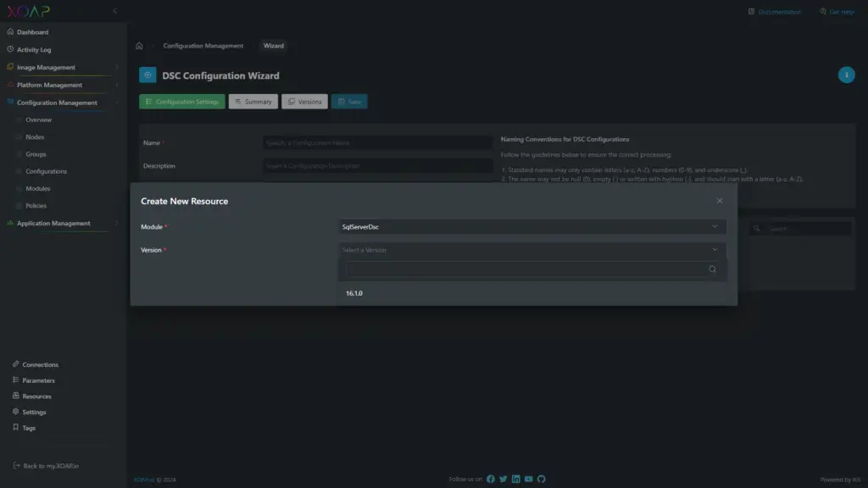Expand Platform Management menu arrow

(117, 86)
